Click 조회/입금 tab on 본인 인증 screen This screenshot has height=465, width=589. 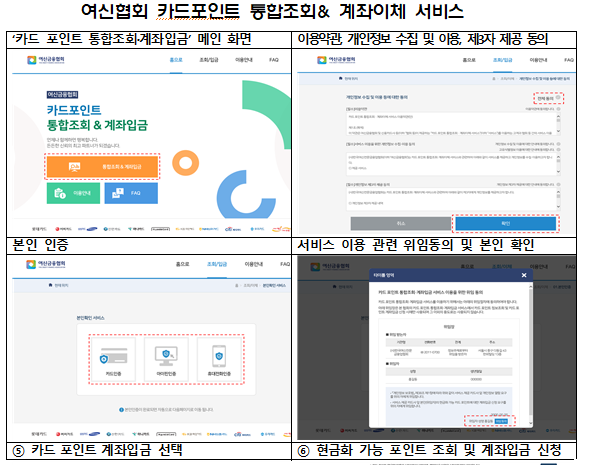pos(217,264)
